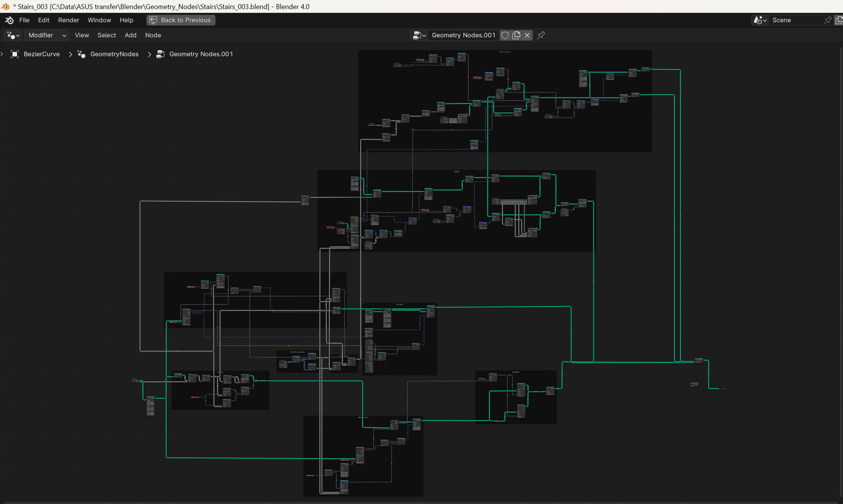Click the GeometryNodes modifier icon in breadcrumb
The image size is (843, 504).
point(81,54)
